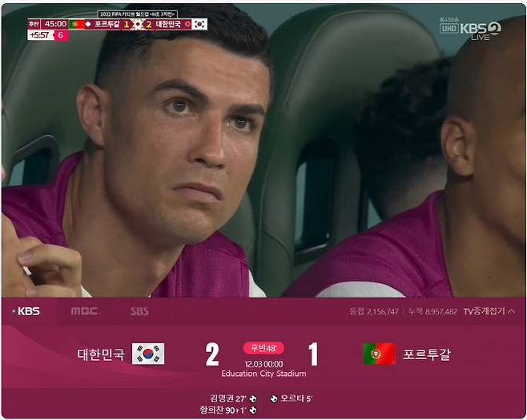Open the 대한민국 team name link
Image resolution: width=527 pixels, height=420 pixels.
(100, 354)
